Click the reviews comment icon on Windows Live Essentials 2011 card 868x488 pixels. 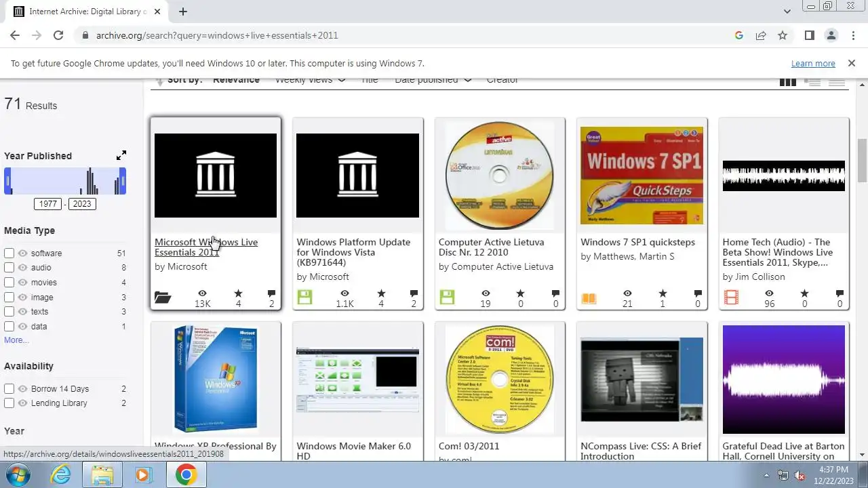point(271,293)
